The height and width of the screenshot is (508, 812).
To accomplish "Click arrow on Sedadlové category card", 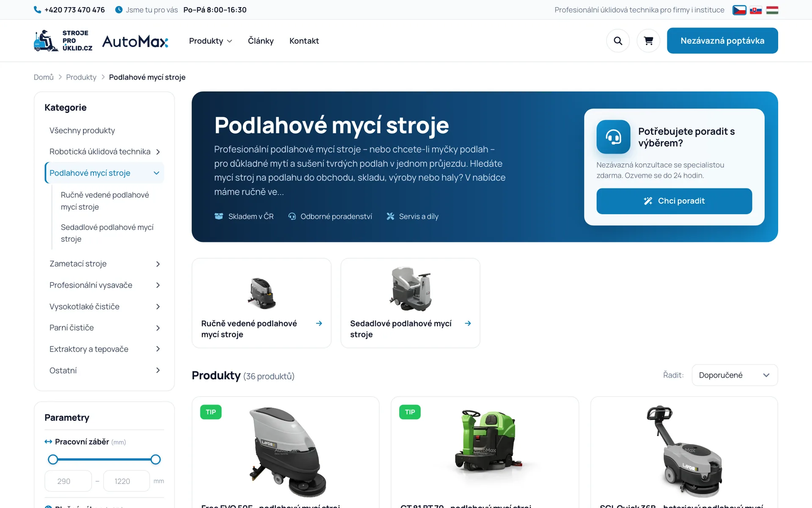I will (x=468, y=323).
